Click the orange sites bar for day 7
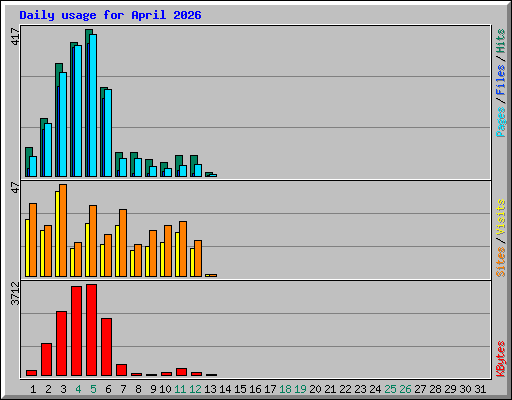 click(123, 243)
